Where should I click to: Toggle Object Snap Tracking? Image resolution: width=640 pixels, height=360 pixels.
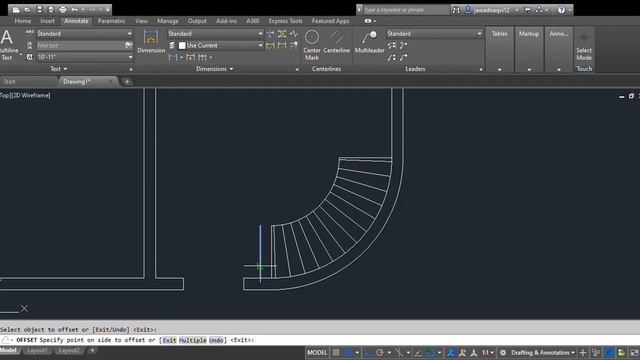pos(418,353)
